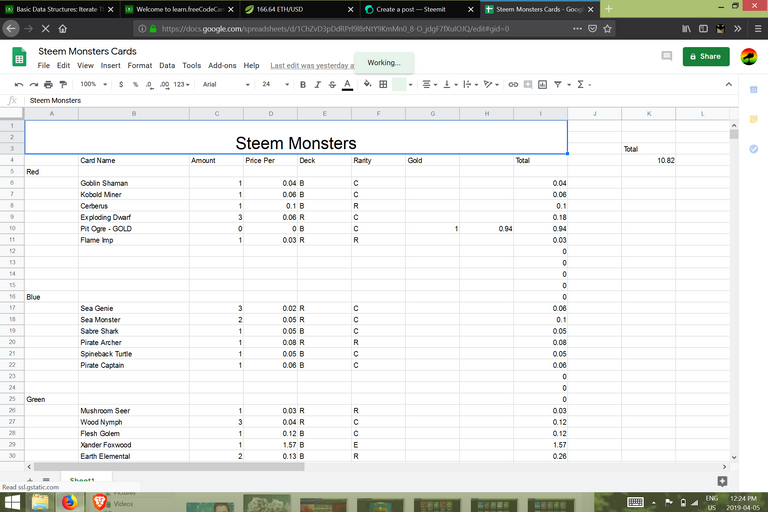Open merge cells options arrow
768x512 pixels.
[x=410, y=84]
